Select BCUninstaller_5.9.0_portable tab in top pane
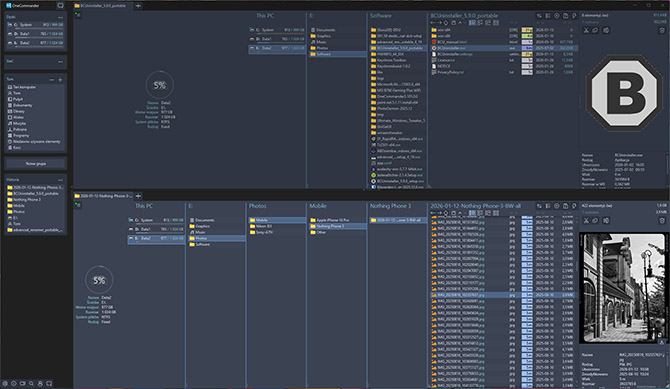 pos(103,6)
